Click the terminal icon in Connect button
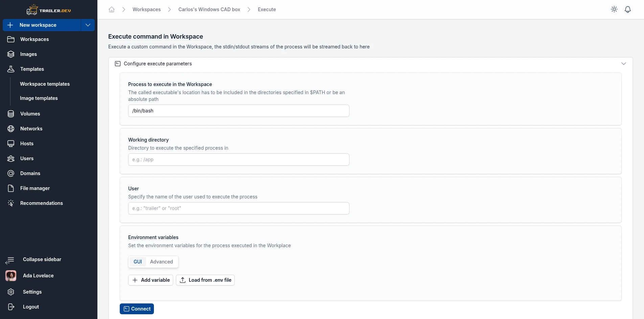 [x=127, y=309]
